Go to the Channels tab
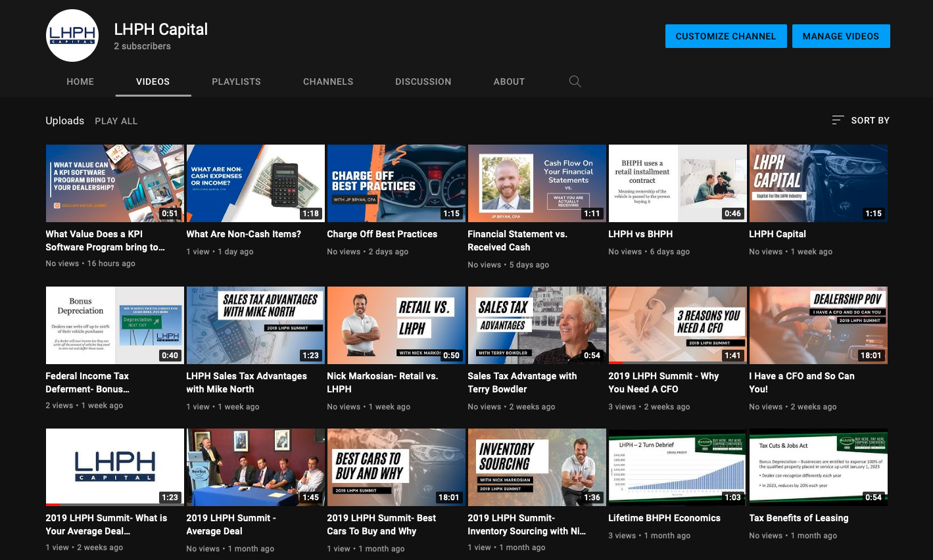Image resolution: width=933 pixels, height=560 pixels. [328, 82]
